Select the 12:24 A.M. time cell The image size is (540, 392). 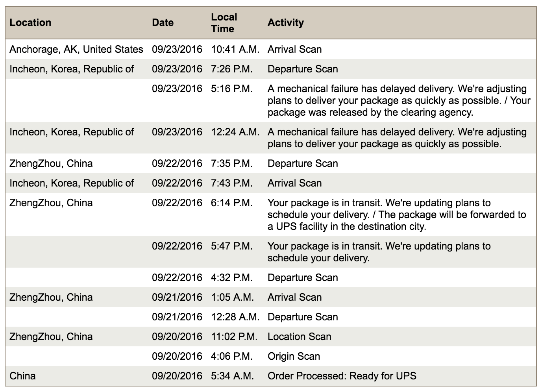pos(235,132)
